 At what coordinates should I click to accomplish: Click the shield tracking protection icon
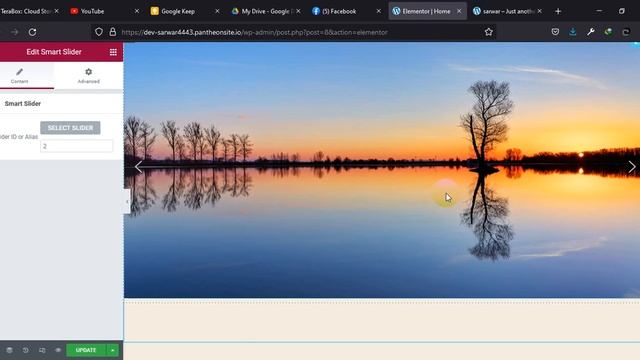99,32
